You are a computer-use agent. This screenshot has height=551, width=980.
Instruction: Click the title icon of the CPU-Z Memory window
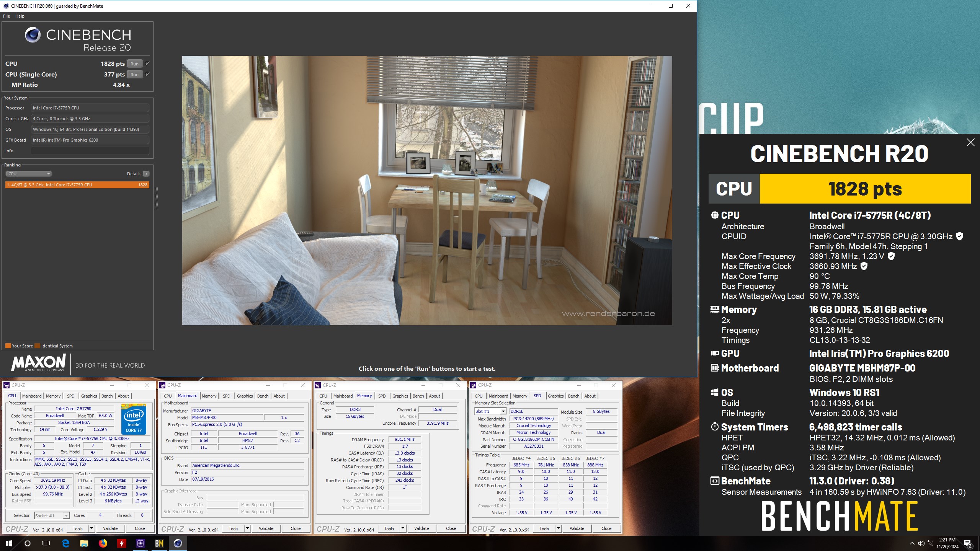(x=317, y=385)
